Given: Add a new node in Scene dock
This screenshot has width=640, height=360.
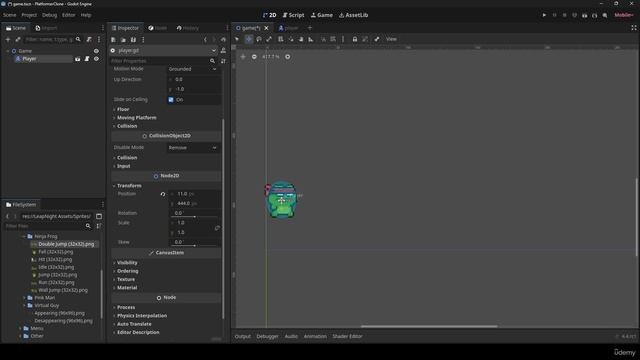Looking at the screenshot, I should click(7, 40).
